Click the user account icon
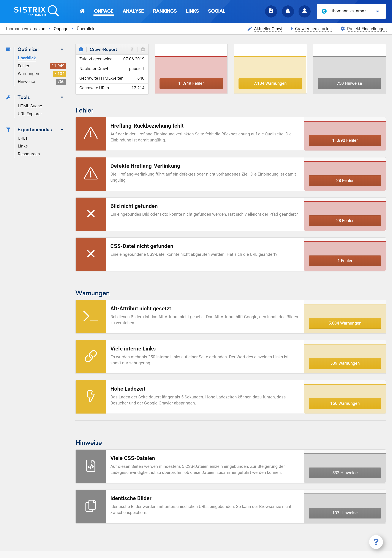392x558 pixels. click(304, 11)
